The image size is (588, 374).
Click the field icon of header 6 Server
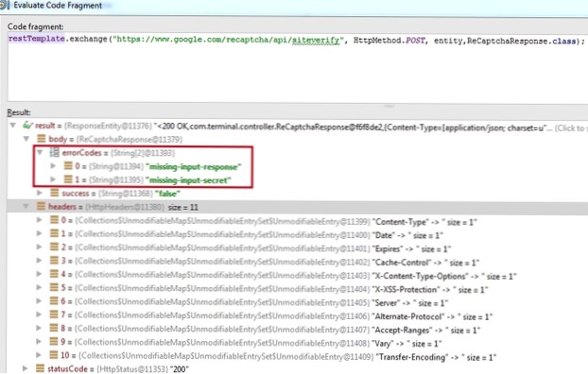coord(55,301)
